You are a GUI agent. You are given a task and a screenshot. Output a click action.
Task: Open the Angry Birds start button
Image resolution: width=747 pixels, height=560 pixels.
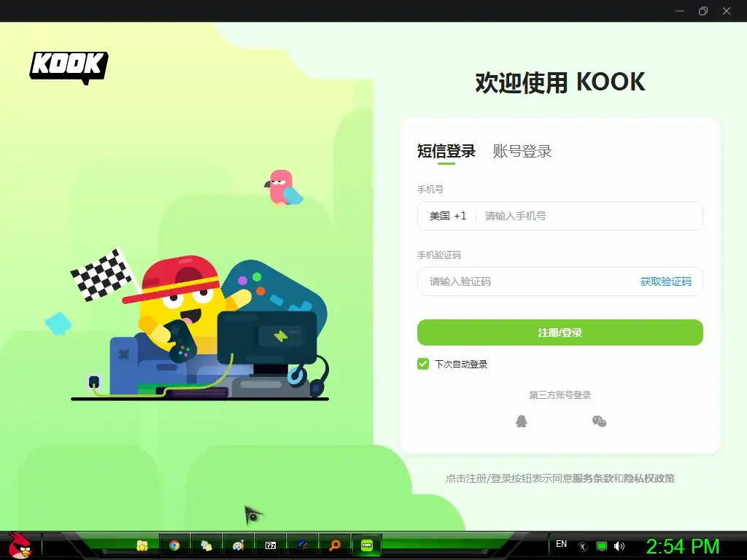pyautogui.click(x=20, y=545)
